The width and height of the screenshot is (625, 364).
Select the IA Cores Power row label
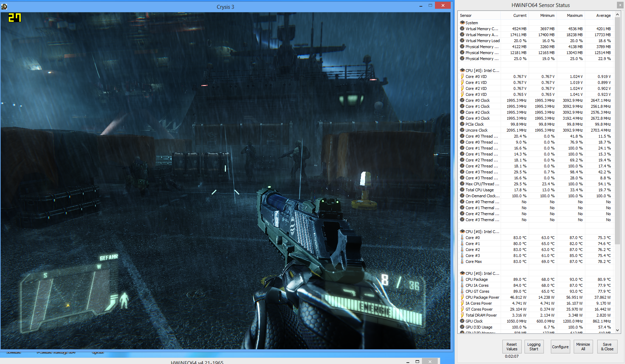tap(478, 303)
